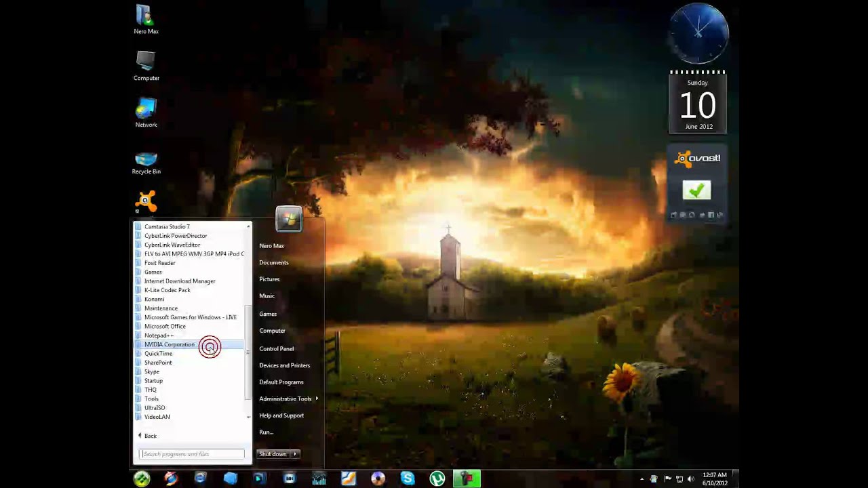Open the Computer desktop icon

146,66
